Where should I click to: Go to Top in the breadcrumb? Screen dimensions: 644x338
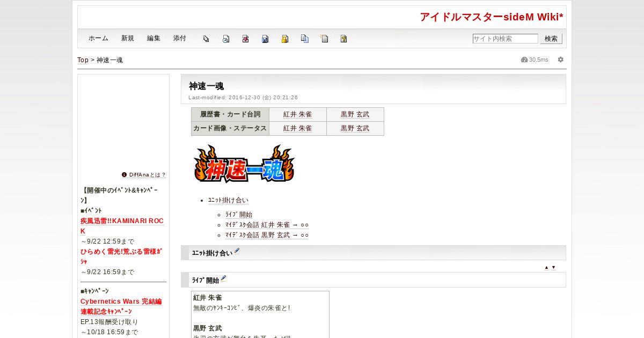coord(83,60)
